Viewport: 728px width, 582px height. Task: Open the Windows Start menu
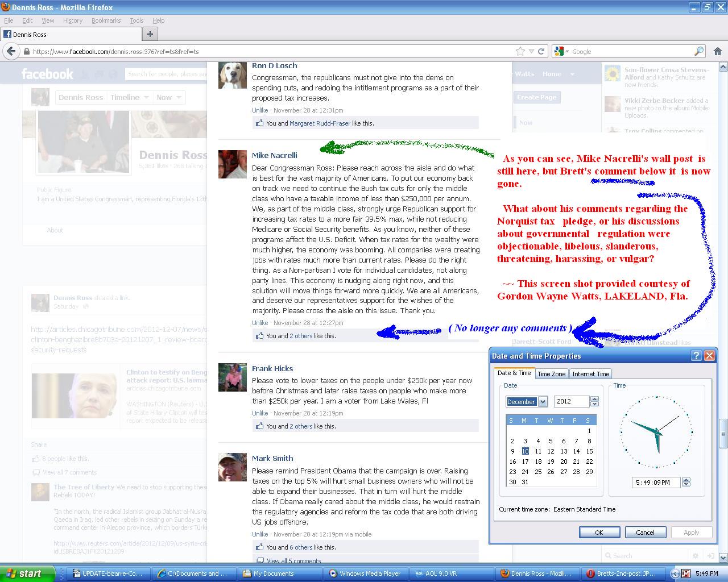[x=27, y=573]
